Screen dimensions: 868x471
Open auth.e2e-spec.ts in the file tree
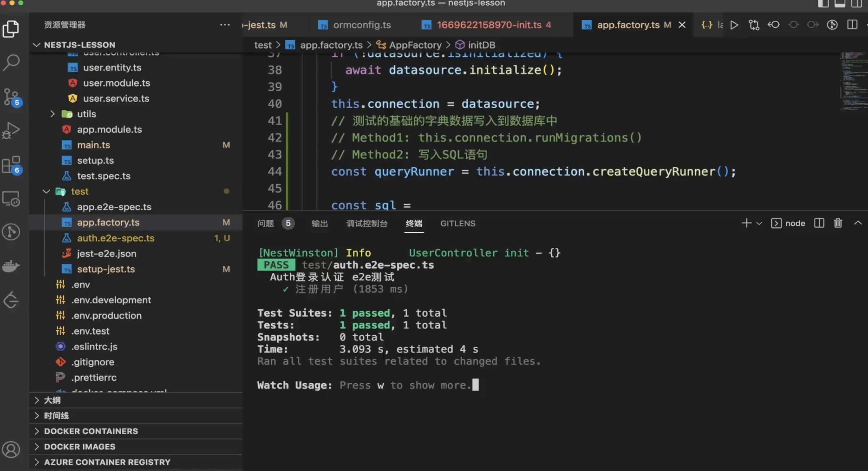[x=116, y=238]
